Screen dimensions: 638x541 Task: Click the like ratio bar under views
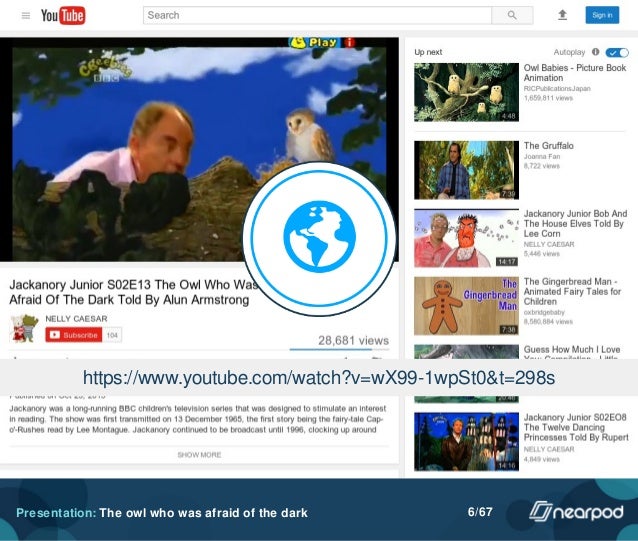(339, 349)
